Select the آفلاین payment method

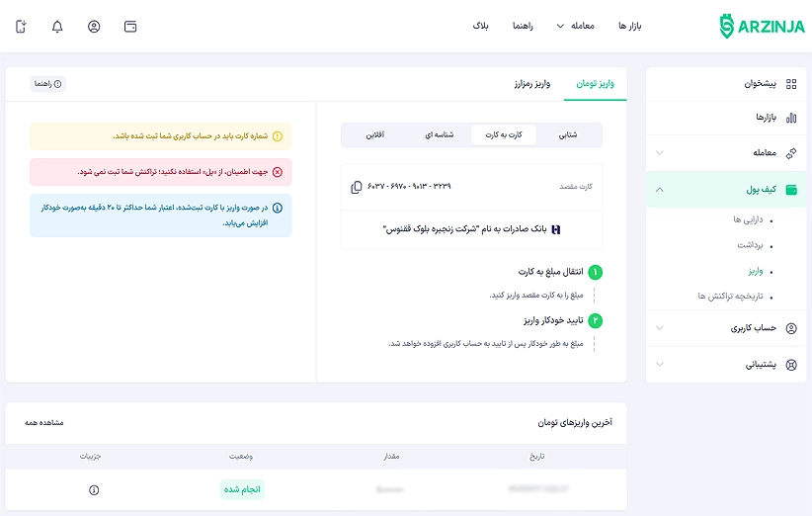(374, 134)
